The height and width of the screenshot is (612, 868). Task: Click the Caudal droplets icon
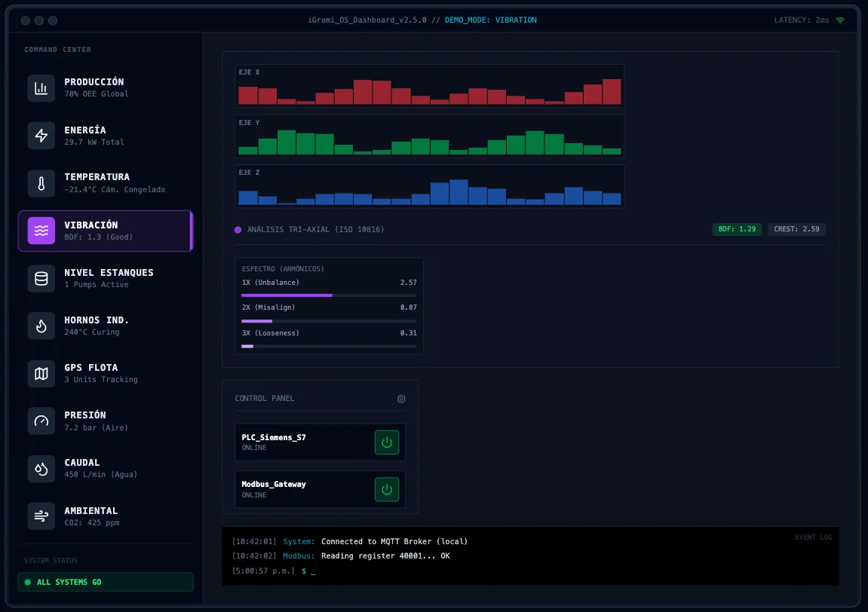click(x=41, y=469)
